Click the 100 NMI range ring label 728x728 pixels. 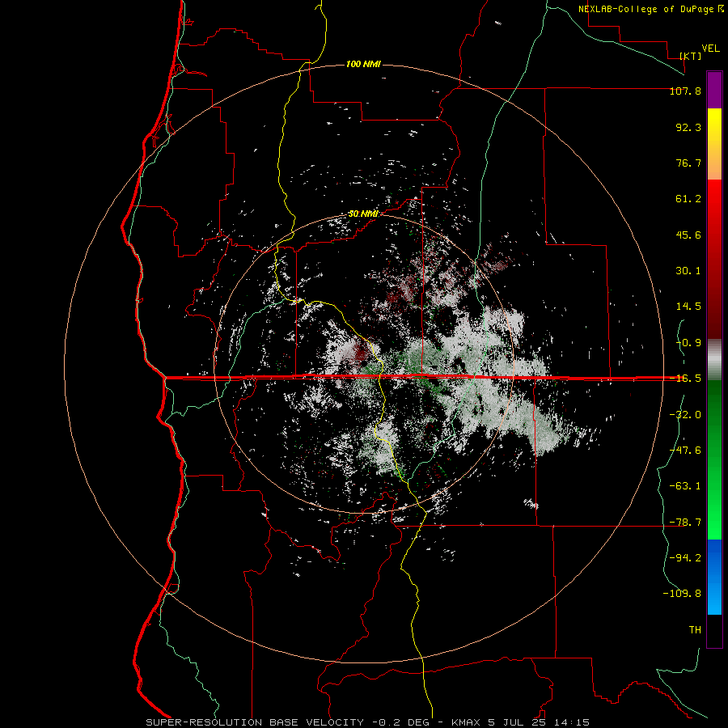click(363, 64)
